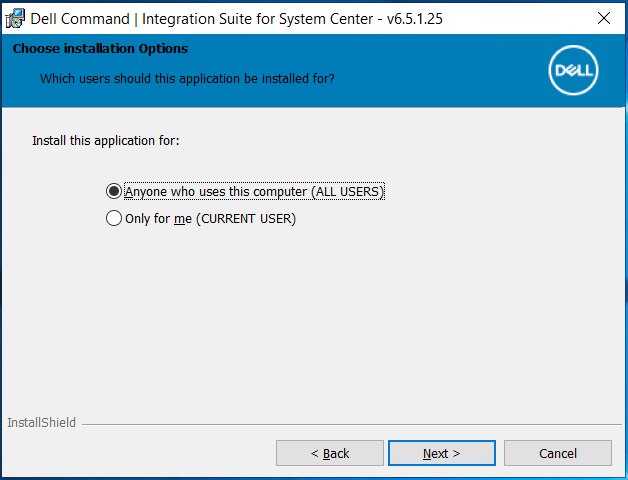Click the InstallShield label
This screenshot has height=480, width=628.
click(41, 423)
